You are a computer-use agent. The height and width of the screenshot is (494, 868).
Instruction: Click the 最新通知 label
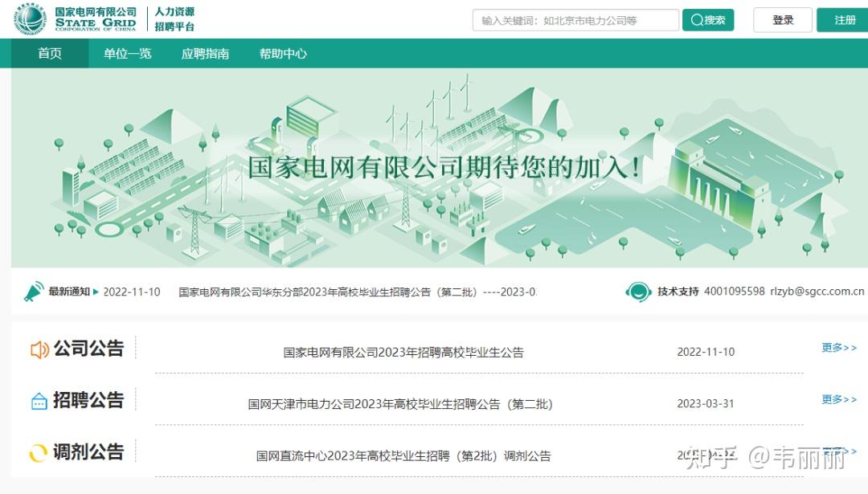click(69, 292)
